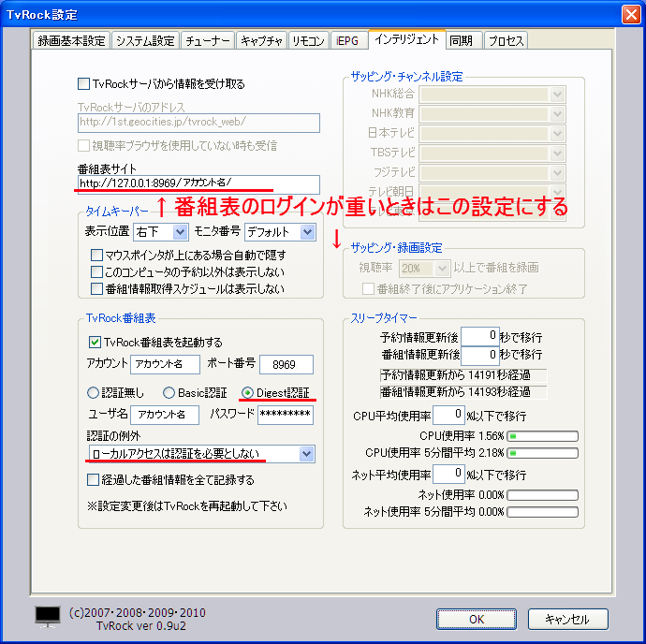The width and height of the screenshot is (646, 644).
Task: Enable 経過した番組情報を全て記録する checkbox
Action: tap(94, 480)
